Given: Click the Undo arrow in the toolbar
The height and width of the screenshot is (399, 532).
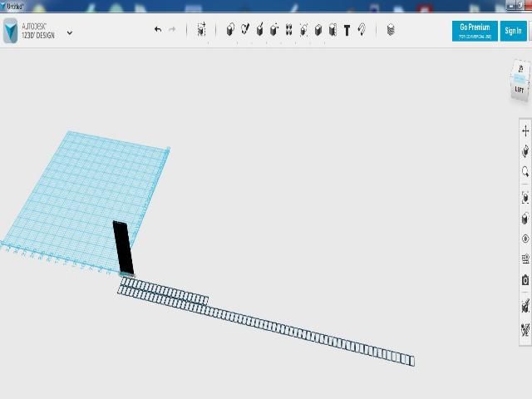Looking at the screenshot, I should click(158, 30).
